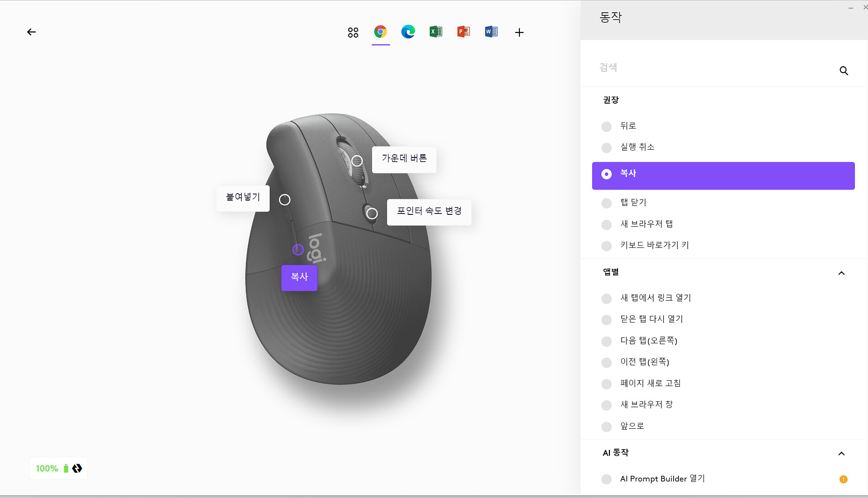868x498 pixels.
Task: Click the search magnifier icon
Action: pyautogui.click(x=844, y=71)
